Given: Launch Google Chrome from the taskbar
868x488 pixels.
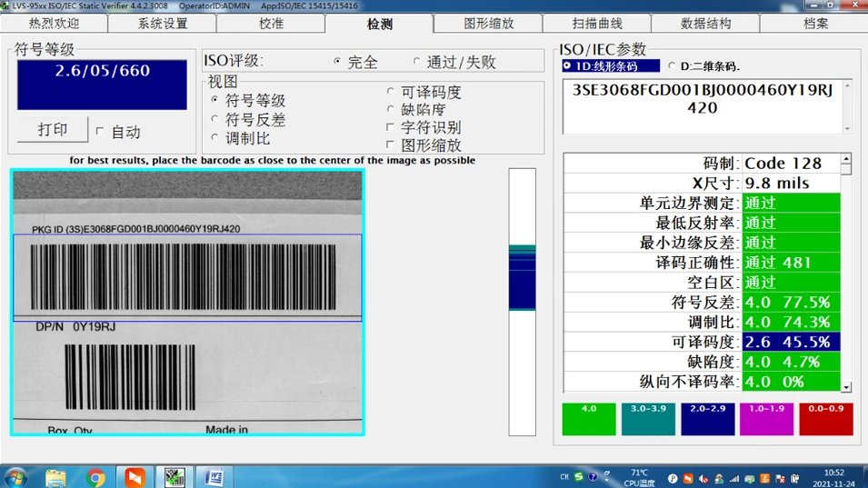Looking at the screenshot, I should coord(95,477).
